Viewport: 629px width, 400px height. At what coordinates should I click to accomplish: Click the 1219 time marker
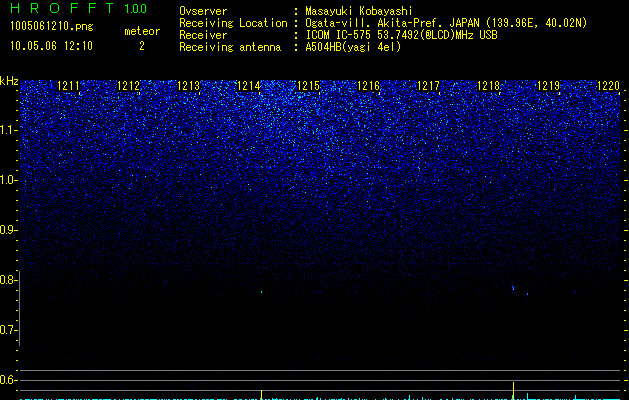(x=548, y=86)
